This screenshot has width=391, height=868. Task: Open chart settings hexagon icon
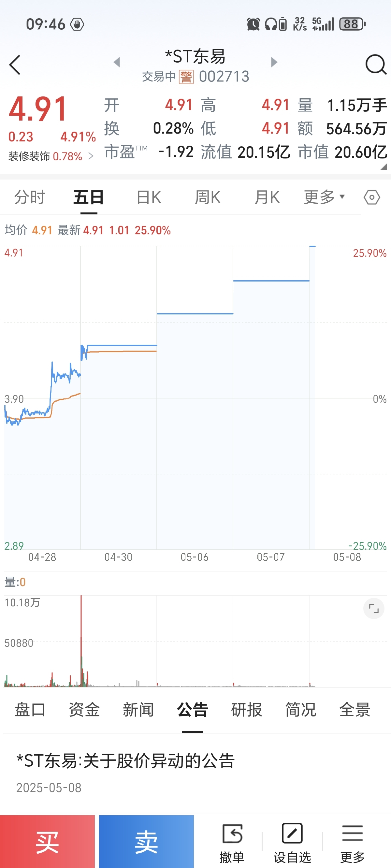point(372,197)
